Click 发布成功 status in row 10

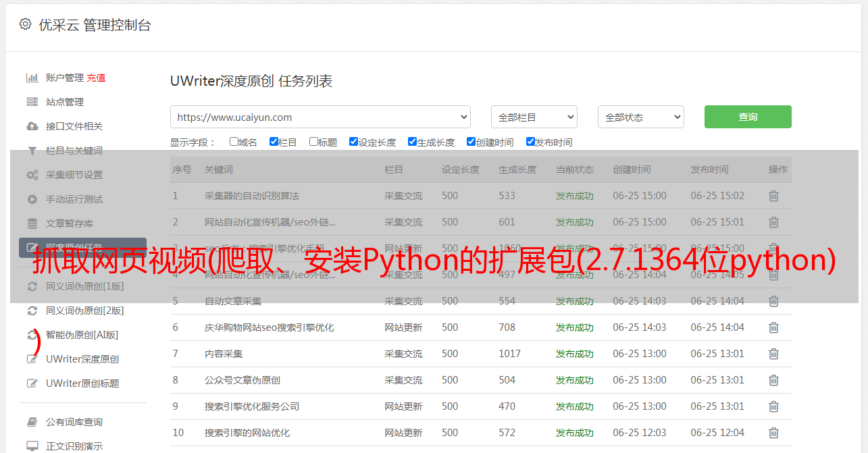[x=575, y=433]
